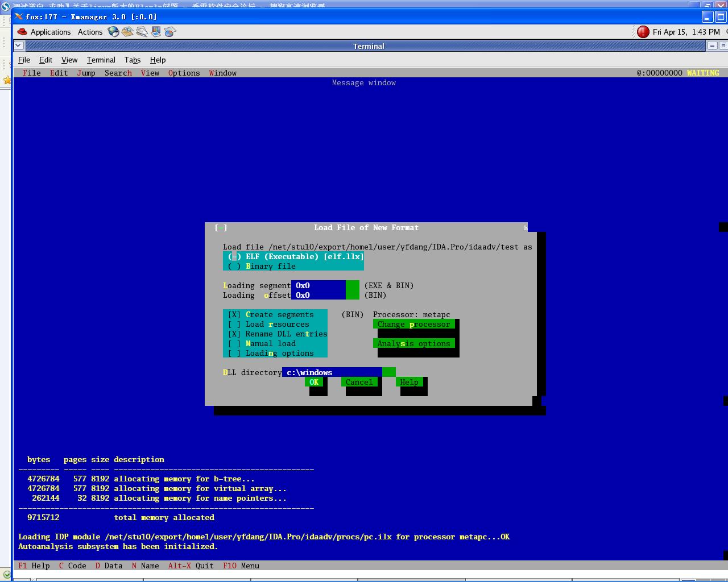The width and height of the screenshot is (728, 582).
Task: Toggle the Create segments checkbox
Action: [x=271, y=314]
